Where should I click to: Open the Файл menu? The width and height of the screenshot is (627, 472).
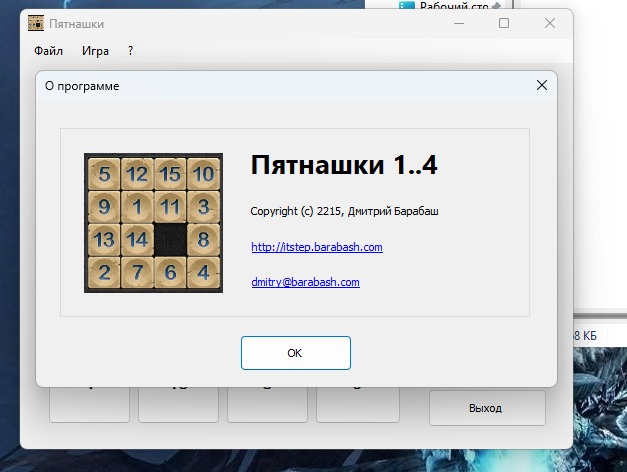[x=48, y=50]
